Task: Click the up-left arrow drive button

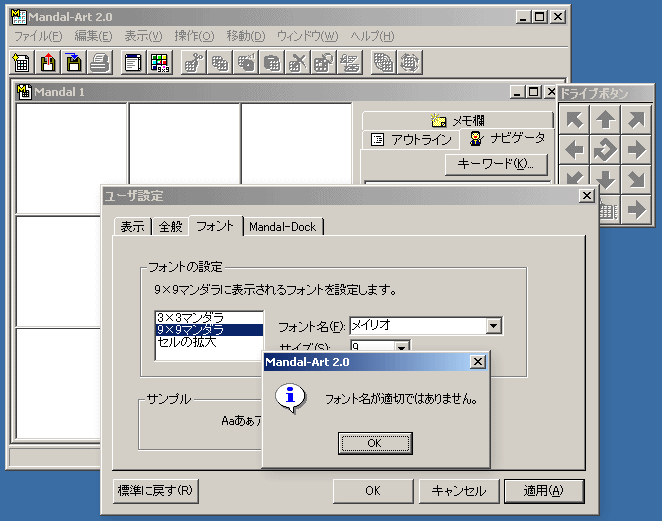Action: coord(574,120)
